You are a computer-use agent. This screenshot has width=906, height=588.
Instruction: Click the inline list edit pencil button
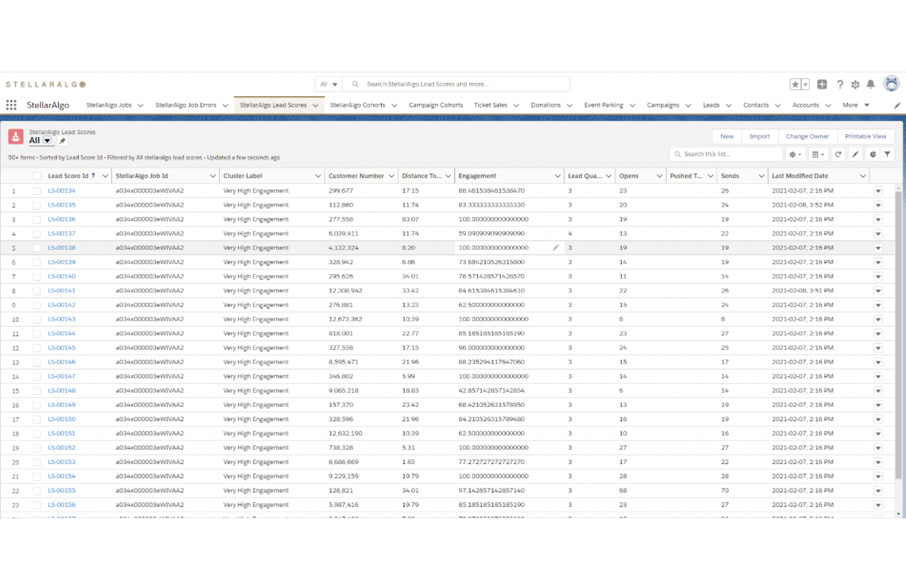[856, 154]
